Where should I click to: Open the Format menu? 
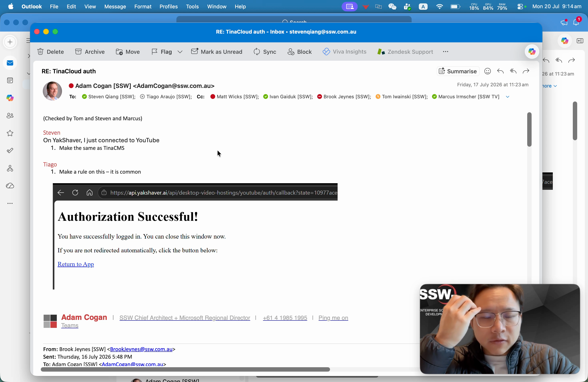point(143,7)
